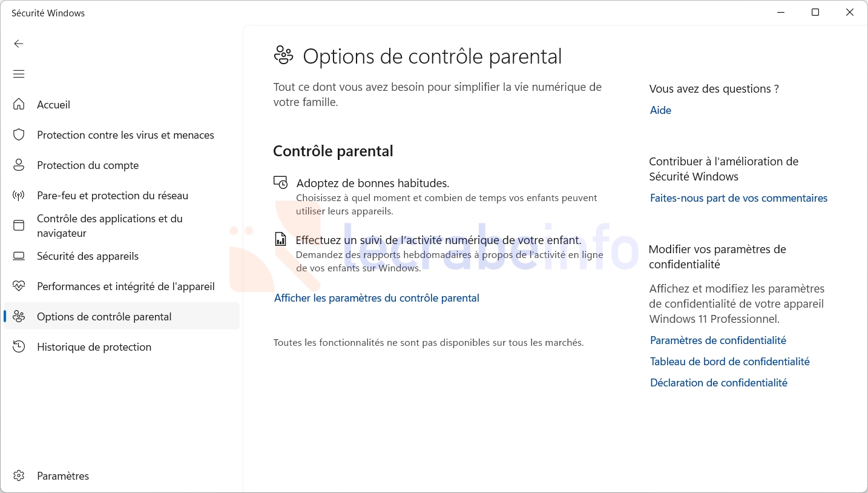Open Faites-nous part de vos commentaires

point(738,198)
